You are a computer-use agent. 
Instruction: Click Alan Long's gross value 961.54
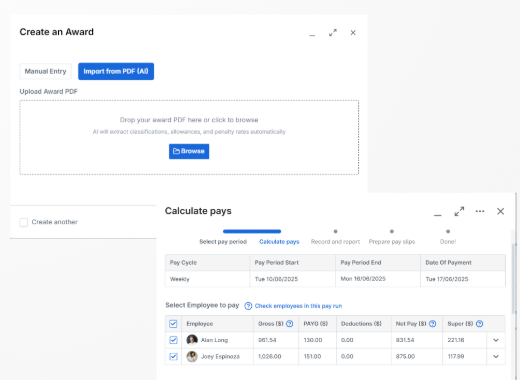(267, 340)
